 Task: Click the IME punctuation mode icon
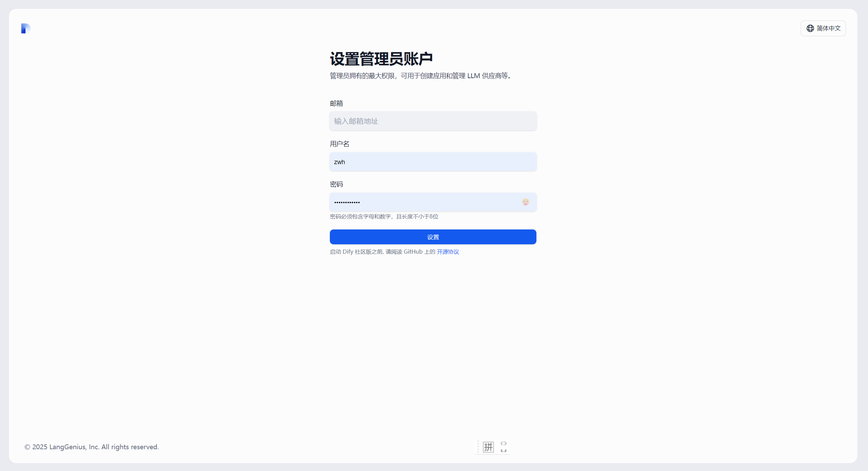(504, 447)
